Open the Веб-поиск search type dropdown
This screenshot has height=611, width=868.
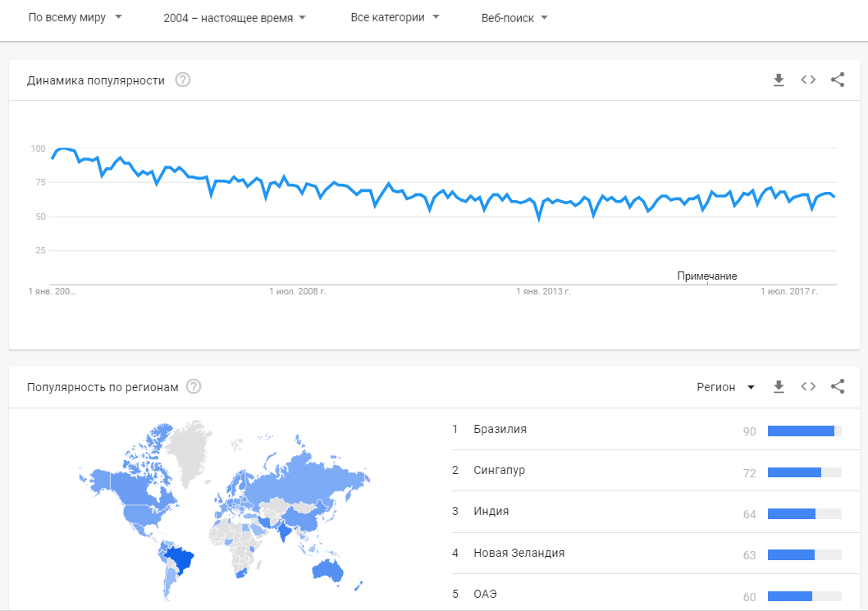514,17
